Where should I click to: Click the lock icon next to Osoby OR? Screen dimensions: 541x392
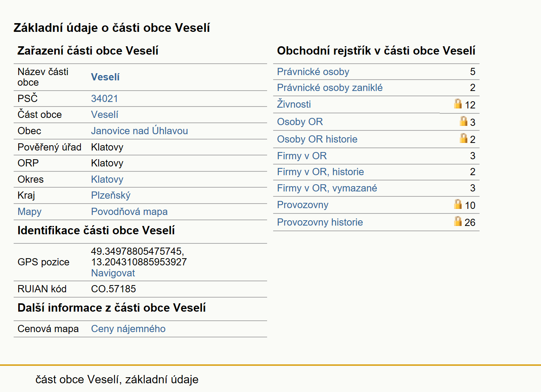[463, 121]
